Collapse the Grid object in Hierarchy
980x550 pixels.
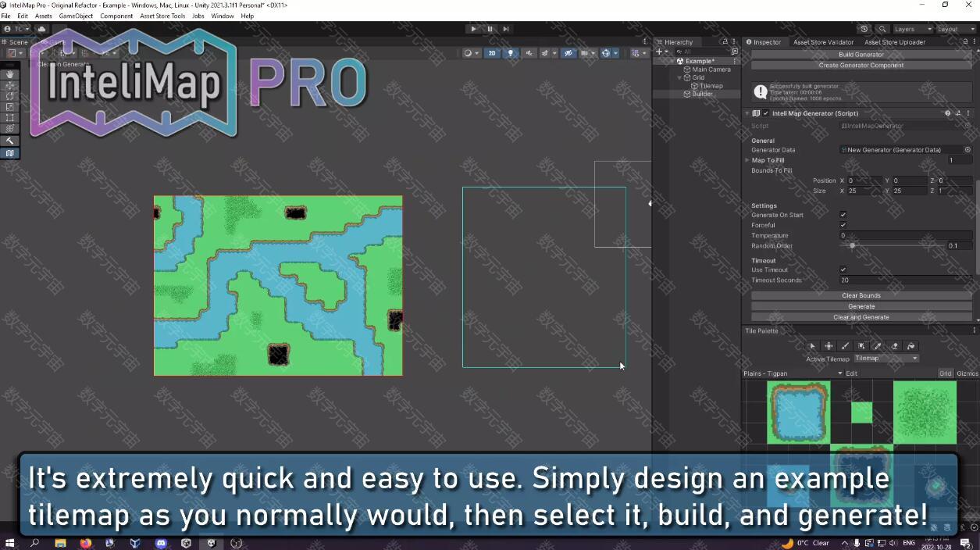(x=680, y=77)
